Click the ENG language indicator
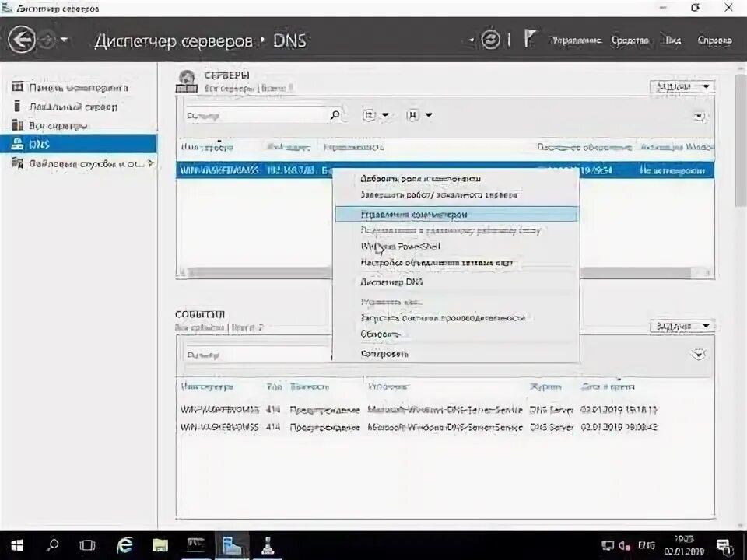Image resolution: width=747 pixels, height=560 pixels. tap(647, 546)
